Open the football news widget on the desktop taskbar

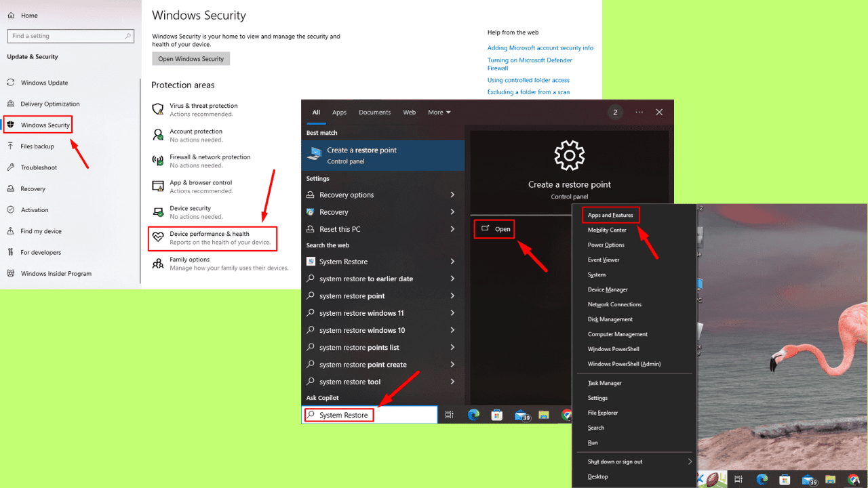click(713, 479)
